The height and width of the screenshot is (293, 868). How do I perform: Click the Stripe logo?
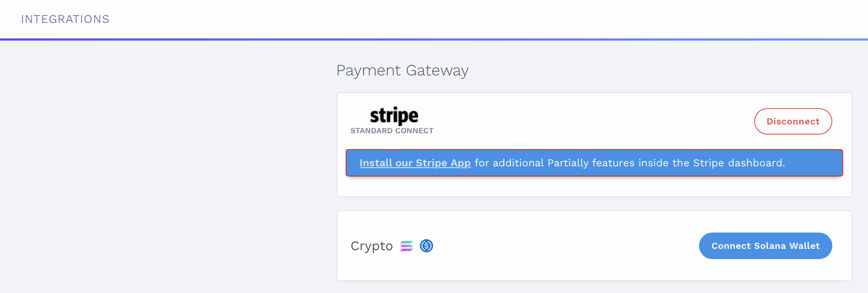click(394, 116)
